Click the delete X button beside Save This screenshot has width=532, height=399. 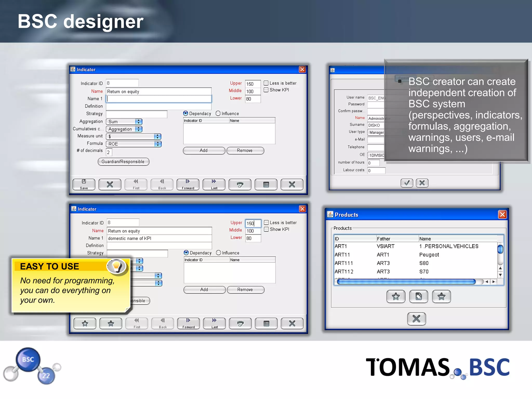[110, 184]
